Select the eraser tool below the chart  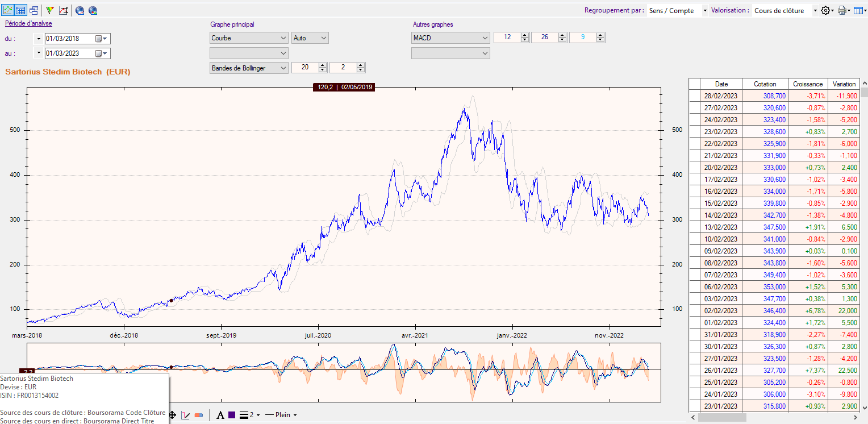(198, 415)
